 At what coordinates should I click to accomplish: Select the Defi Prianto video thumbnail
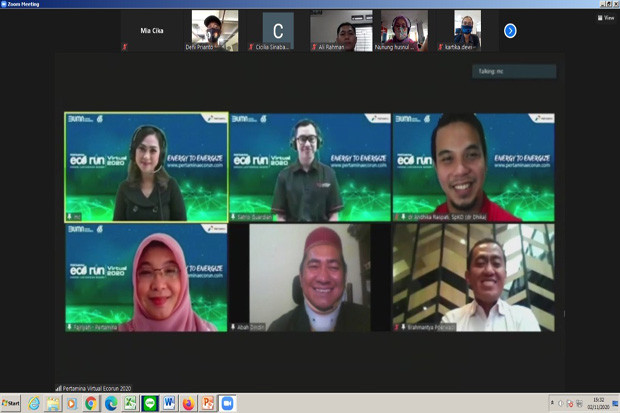coord(215,31)
